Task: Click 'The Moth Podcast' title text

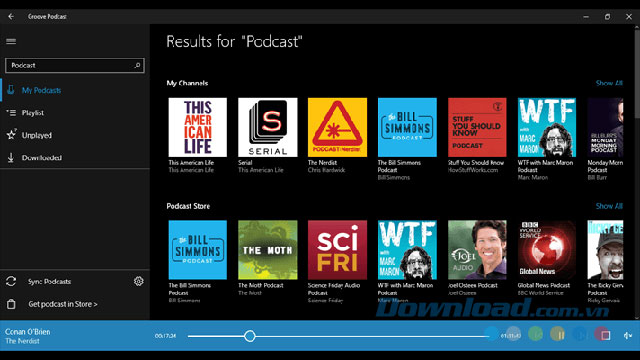Action: point(261,285)
